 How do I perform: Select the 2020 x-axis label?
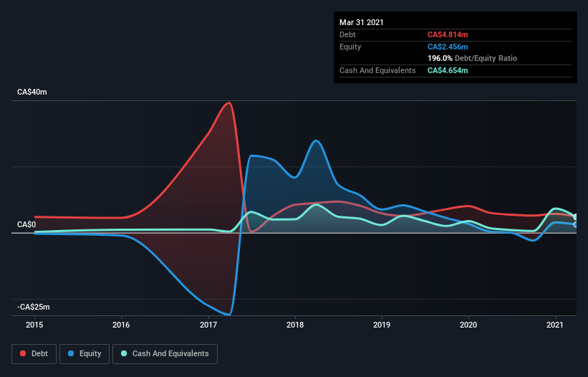(468, 325)
